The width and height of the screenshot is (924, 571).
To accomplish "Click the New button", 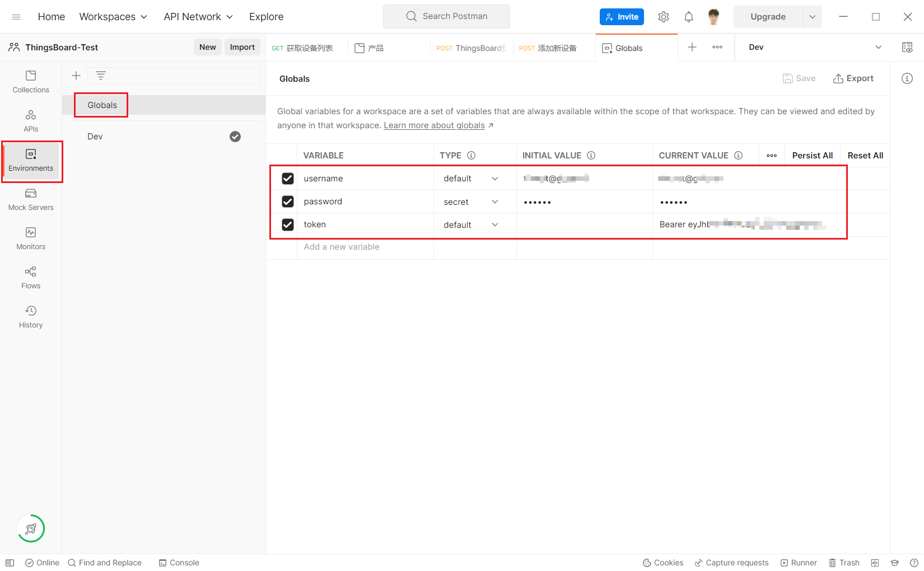I will (x=208, y=47).
